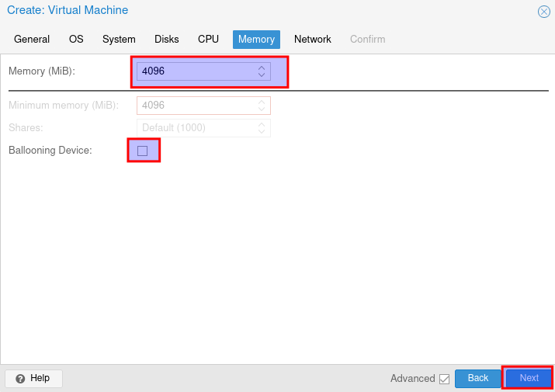Viewport: 555px width, 392px height.
Task: Open Help via the question mark button
Action: 33,378
